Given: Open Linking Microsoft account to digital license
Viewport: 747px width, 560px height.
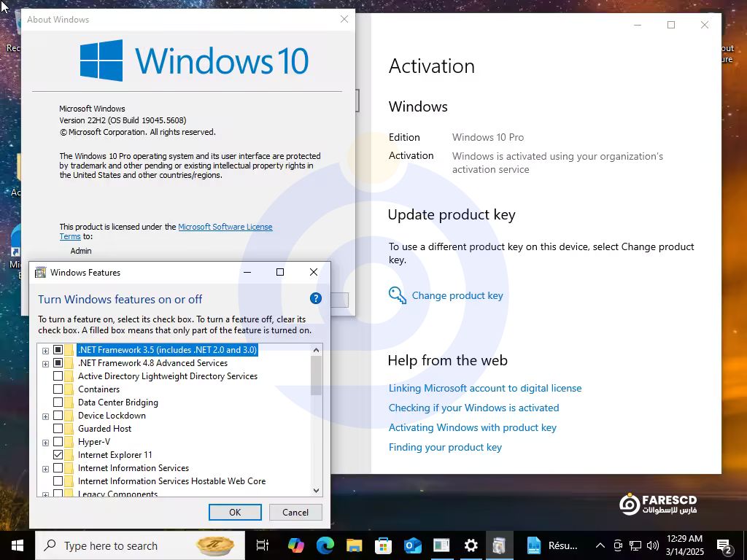Looking at the screenshot, I should pyautogui.click(x=485, y=388).
